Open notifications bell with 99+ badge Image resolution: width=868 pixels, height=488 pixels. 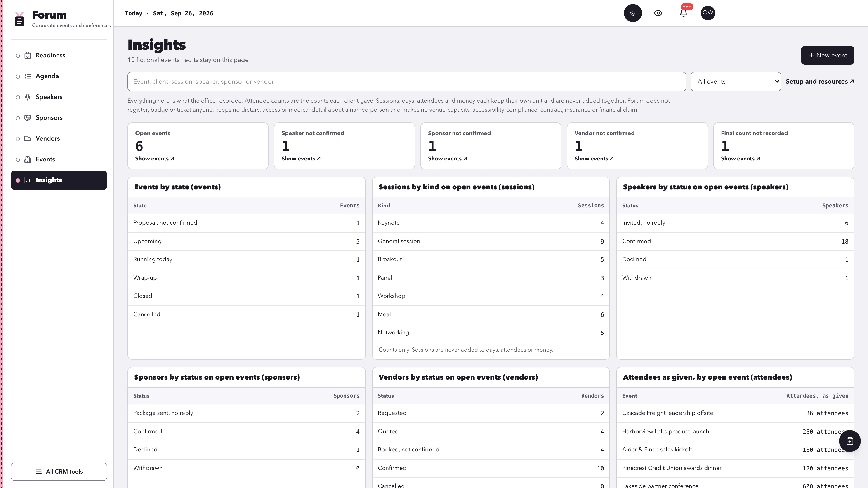tap(683, 13)
